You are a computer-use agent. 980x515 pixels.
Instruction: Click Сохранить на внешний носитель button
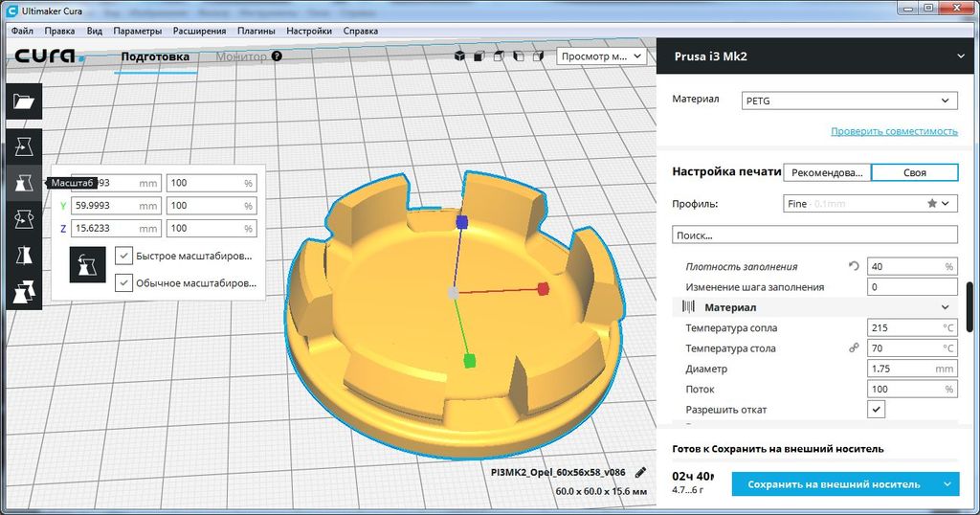click(x=833, y=484)
